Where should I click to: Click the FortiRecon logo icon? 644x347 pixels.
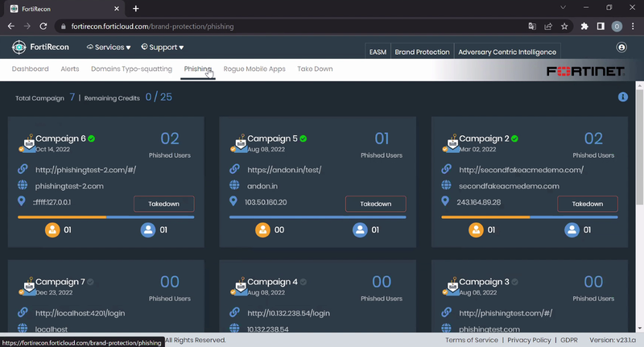(19, 48)
